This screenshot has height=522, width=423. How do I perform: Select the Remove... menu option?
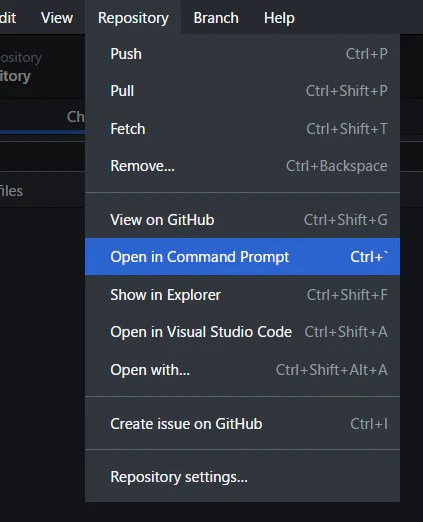tap(242, 166)
